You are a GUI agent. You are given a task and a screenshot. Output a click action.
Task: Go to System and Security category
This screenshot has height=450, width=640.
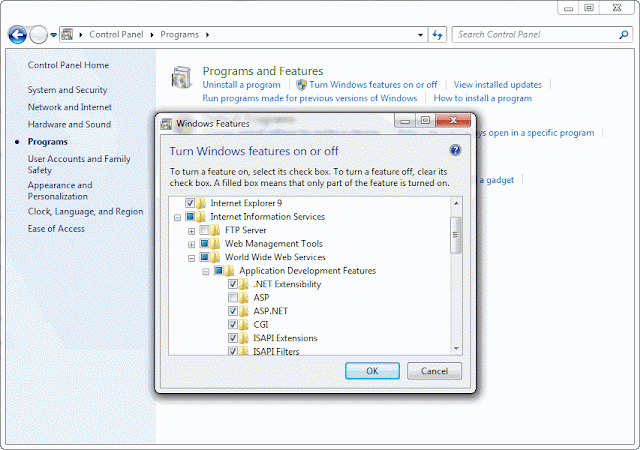pos(67,90)
